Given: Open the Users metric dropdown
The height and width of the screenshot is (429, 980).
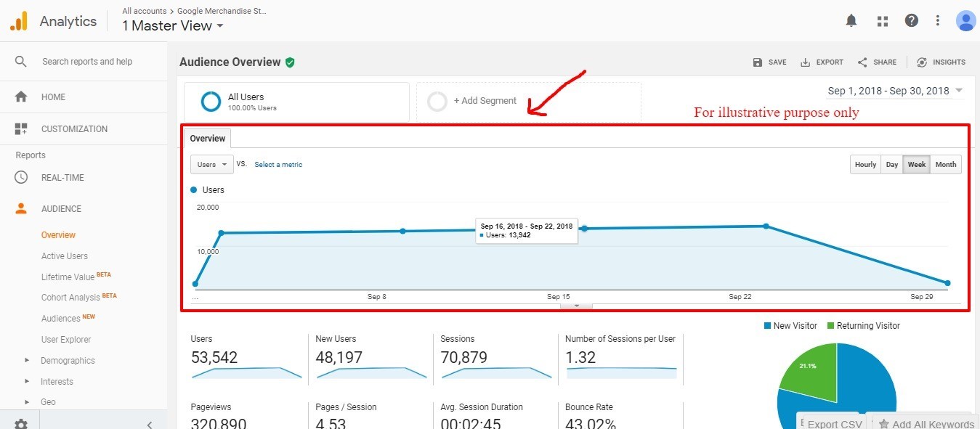Looking at the screenshot, I should tap(211, 165).
